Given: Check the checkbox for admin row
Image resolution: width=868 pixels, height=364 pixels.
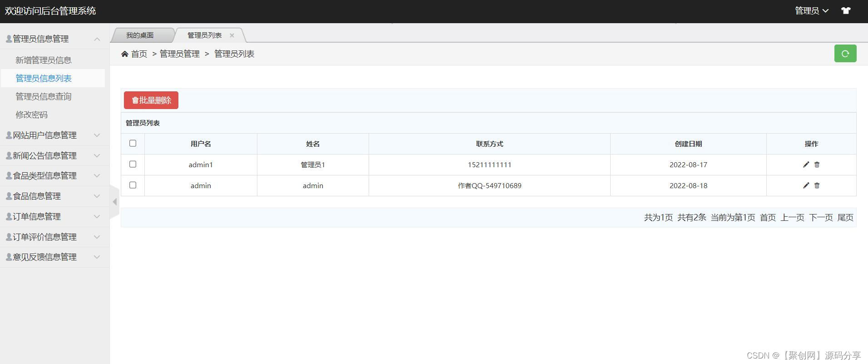Looking at the screenshot, I should pyautogui.click(x=133, y=185).
